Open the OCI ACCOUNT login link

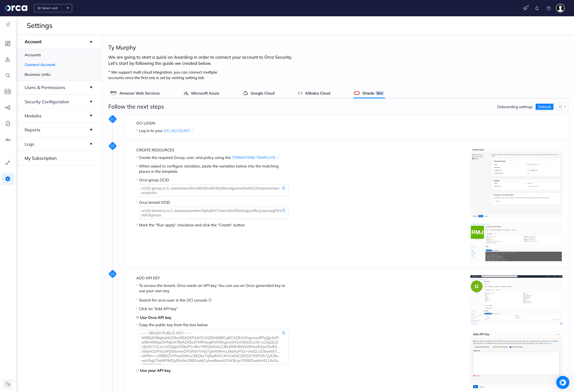(x=177, y=131)
